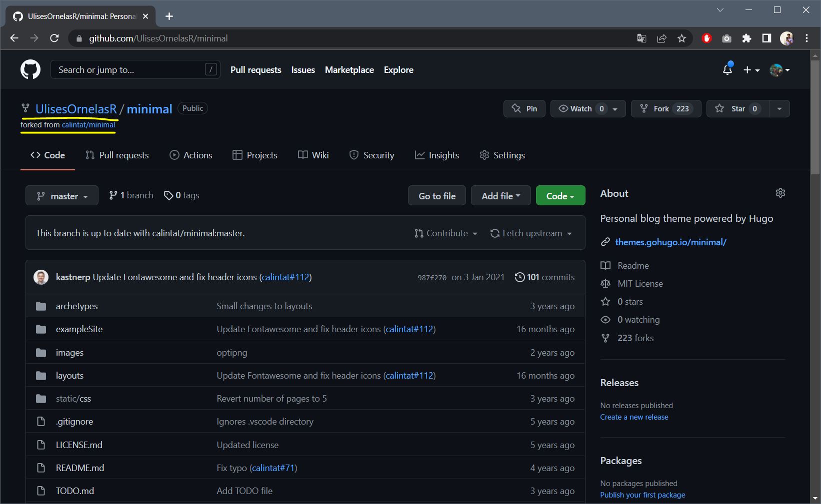
Task: Expand the Contribute dropdown
Action: click(x=446, y=233)
